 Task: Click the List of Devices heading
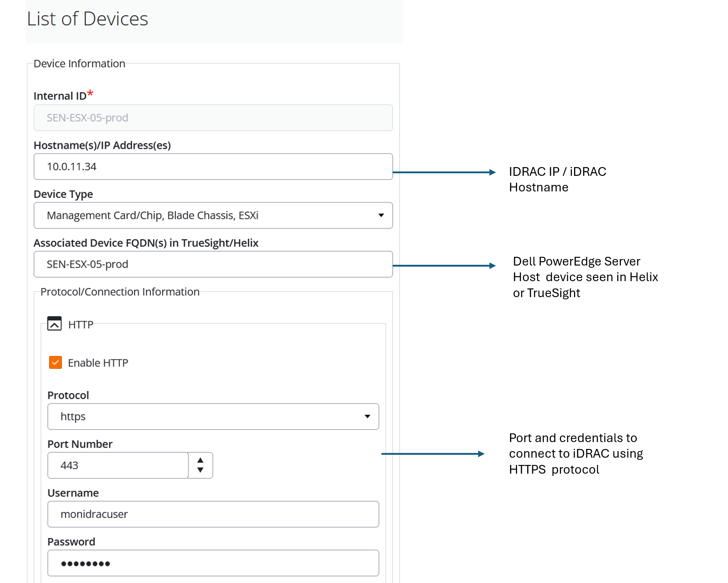87,19
